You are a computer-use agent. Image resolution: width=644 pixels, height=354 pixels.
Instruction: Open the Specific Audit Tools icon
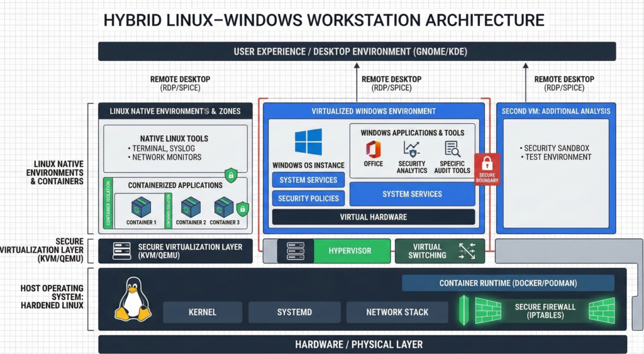pos(452,149)
